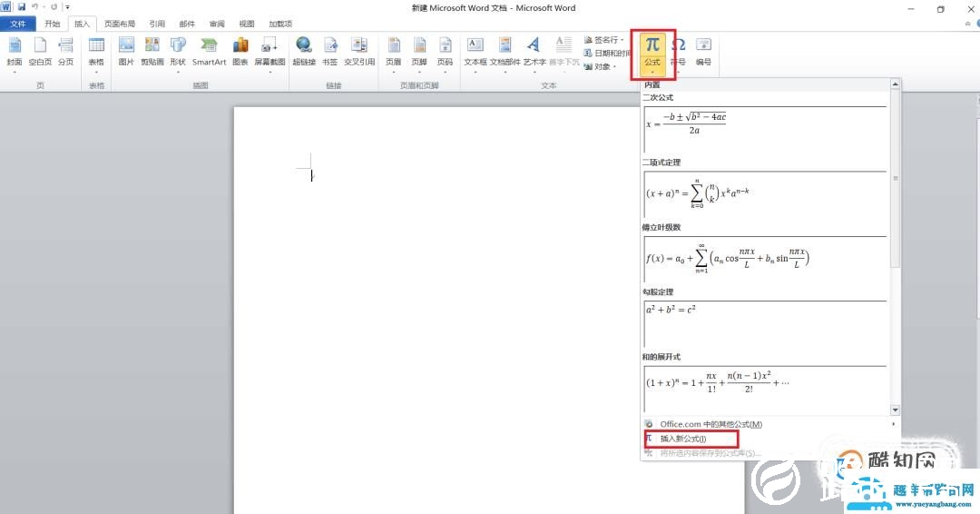Open the File (文件) tab
The image size is (980, 514).
[18, 24]
